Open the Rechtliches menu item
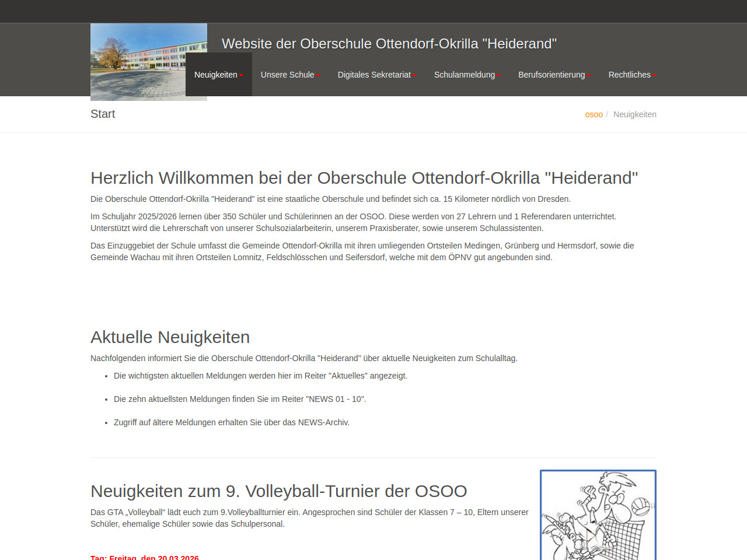 pos(631,75)
